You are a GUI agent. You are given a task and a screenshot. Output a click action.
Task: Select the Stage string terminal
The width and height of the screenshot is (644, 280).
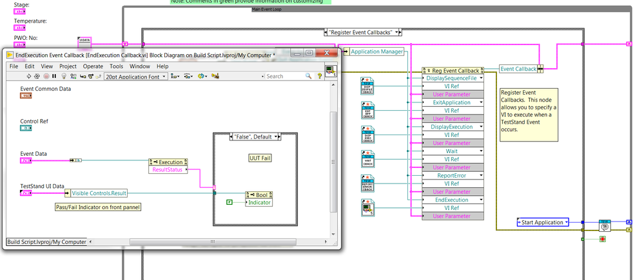click(x=20, y=12)
